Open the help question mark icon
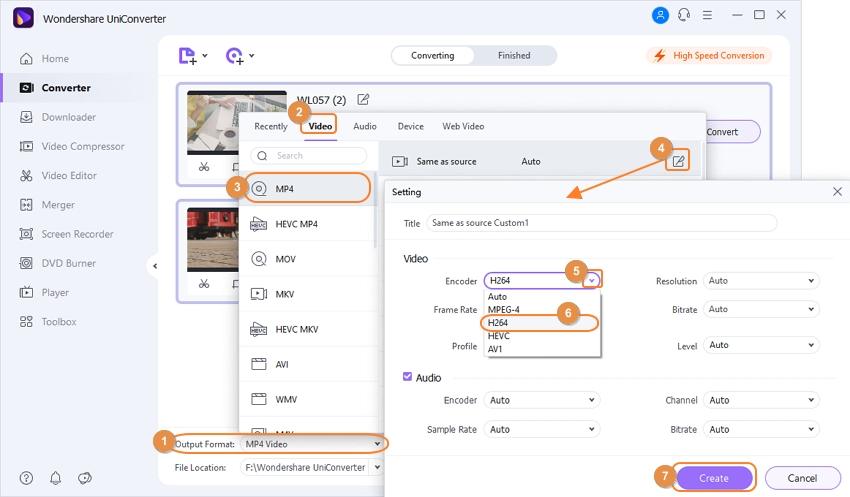The image size is (850, 497). tap(26, 478)
